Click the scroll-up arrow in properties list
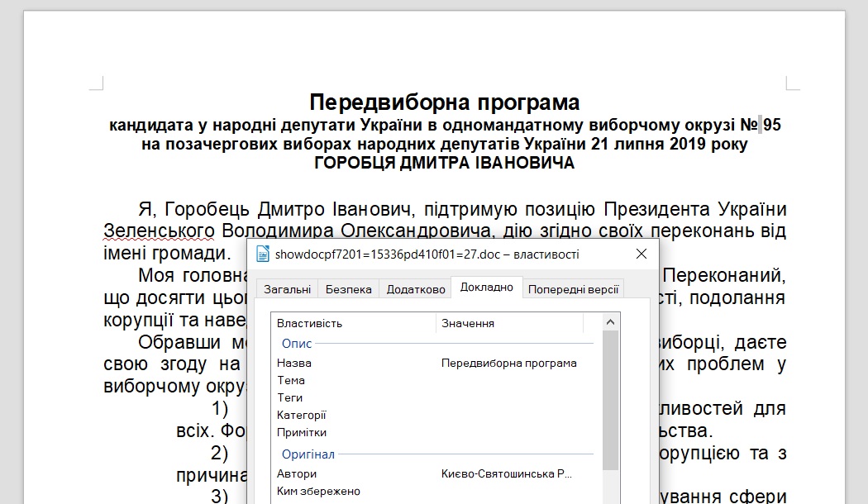 (x=611, y=323)
